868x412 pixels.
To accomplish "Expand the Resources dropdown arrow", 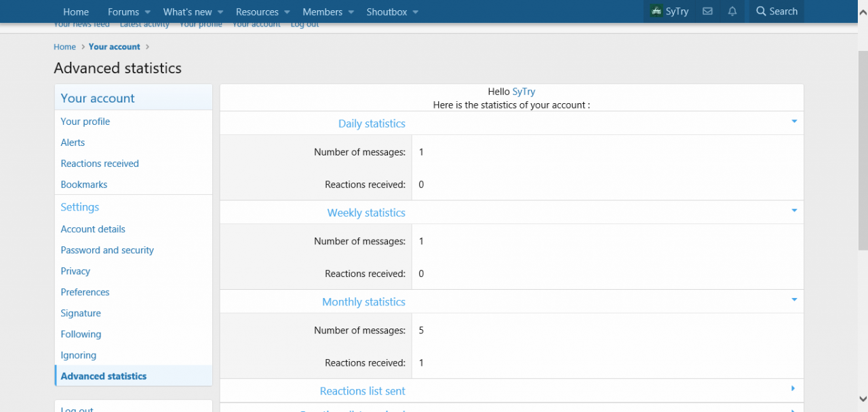I will click(x=287, y=12).
